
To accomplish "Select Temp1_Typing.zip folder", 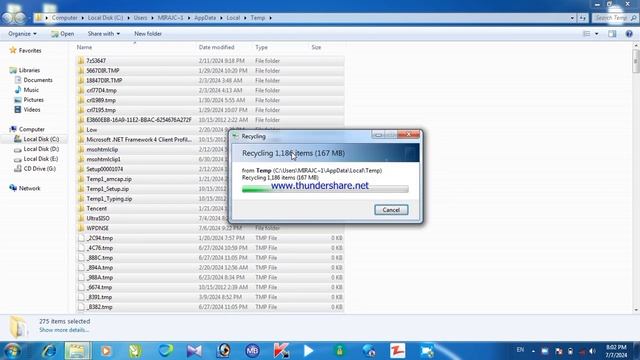I will coord(109,199).
